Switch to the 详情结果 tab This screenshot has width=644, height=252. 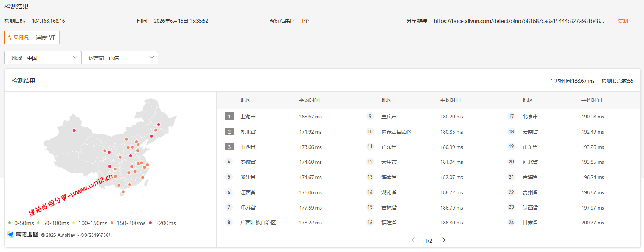[x=46, y=38]
